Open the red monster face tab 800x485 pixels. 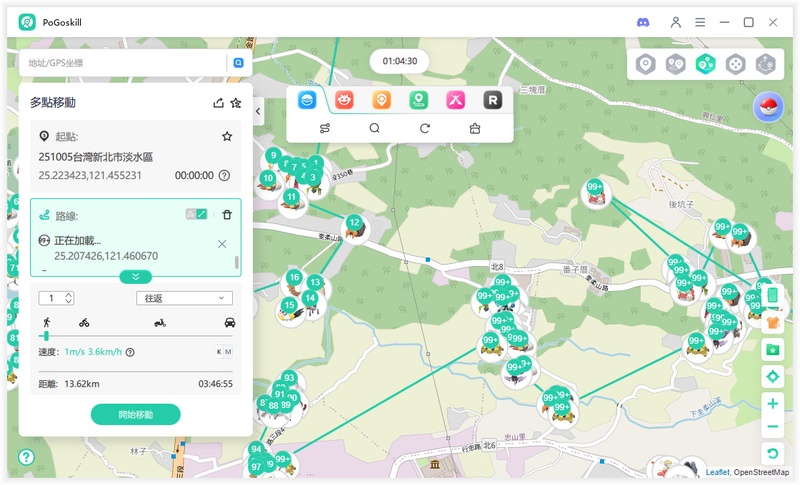click(344, 100)
